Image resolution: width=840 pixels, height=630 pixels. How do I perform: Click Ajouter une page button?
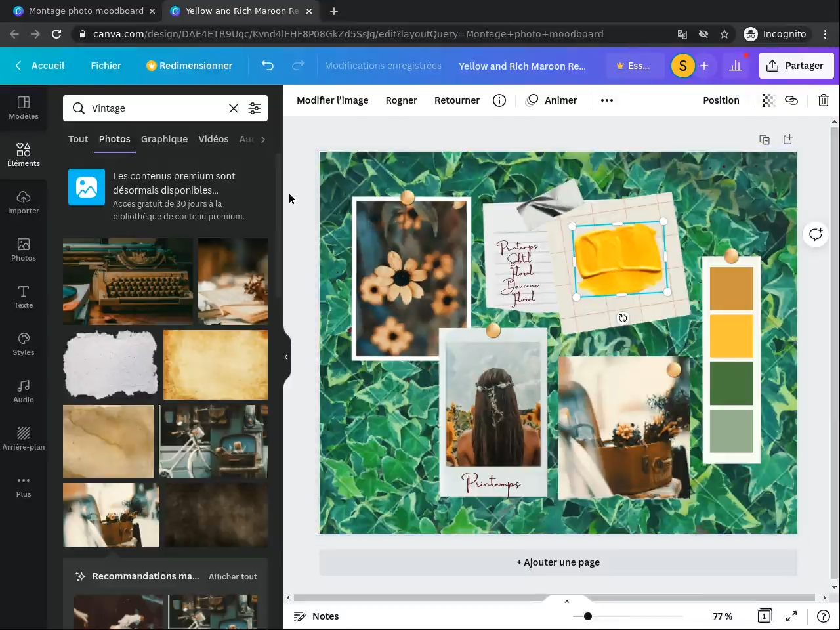558,562
